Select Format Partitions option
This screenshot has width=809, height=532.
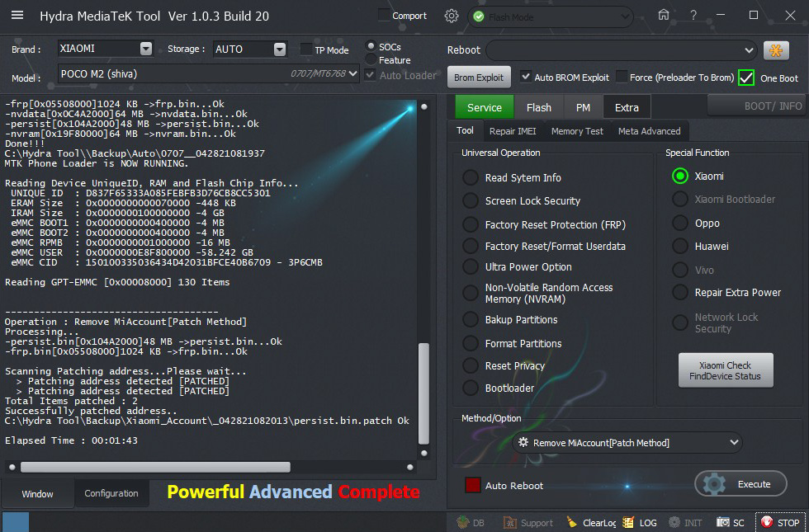click(470, 343)
